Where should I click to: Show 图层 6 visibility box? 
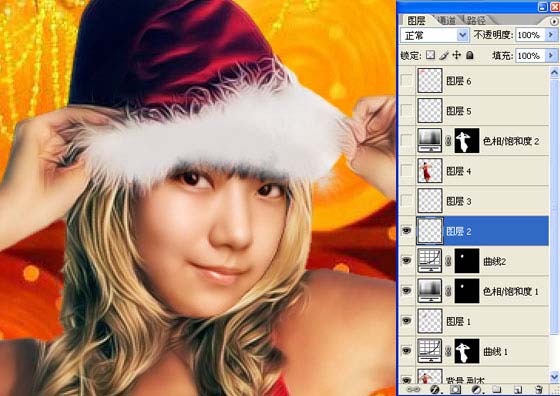tap(407, 81)
